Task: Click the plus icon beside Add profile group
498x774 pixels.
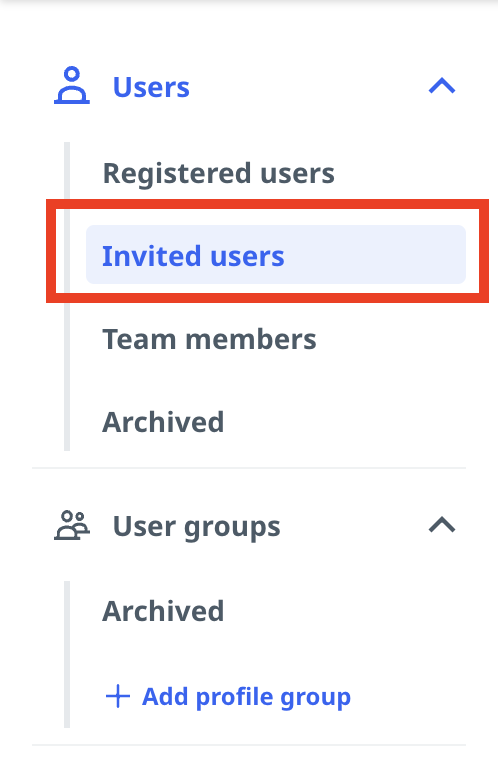Action: (x=118, y=696)
